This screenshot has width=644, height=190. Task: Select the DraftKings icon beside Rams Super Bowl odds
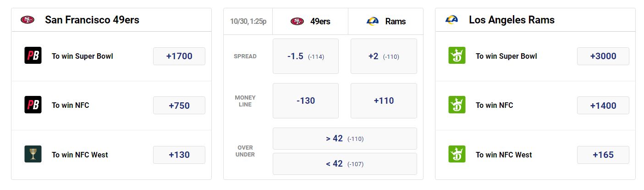pyautogui.click(x=457, y=56)
